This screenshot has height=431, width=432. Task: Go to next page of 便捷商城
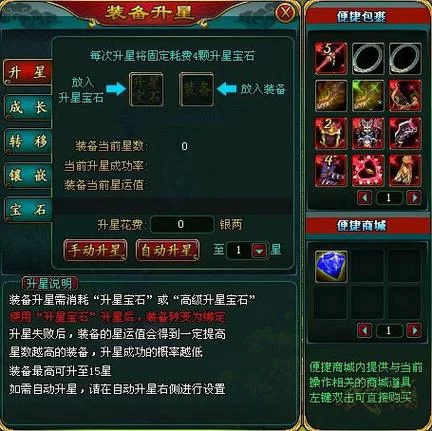pyautogui.click(x=414, y=331)
